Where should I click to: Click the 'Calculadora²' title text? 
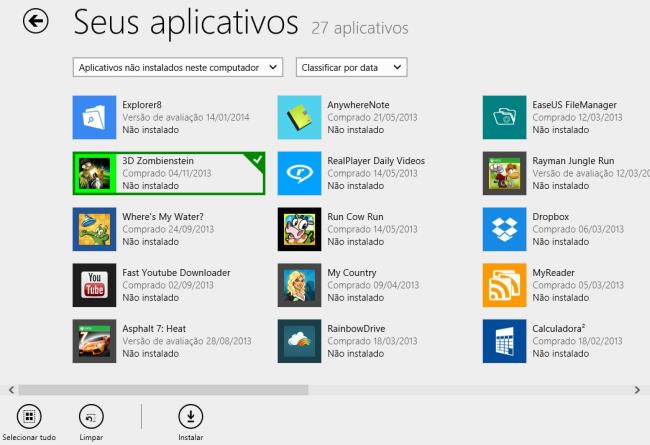point(559,328)
